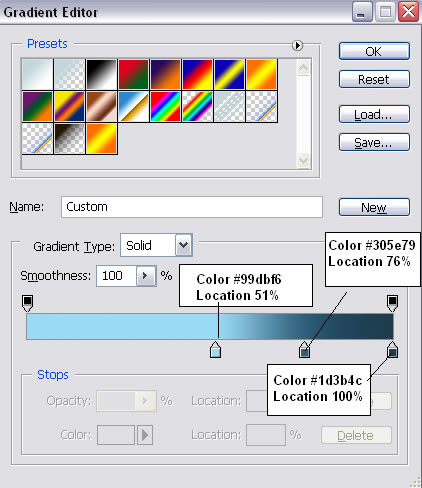Click the Name text field
This screenshot has height=488, width=422.
(192, 207)
